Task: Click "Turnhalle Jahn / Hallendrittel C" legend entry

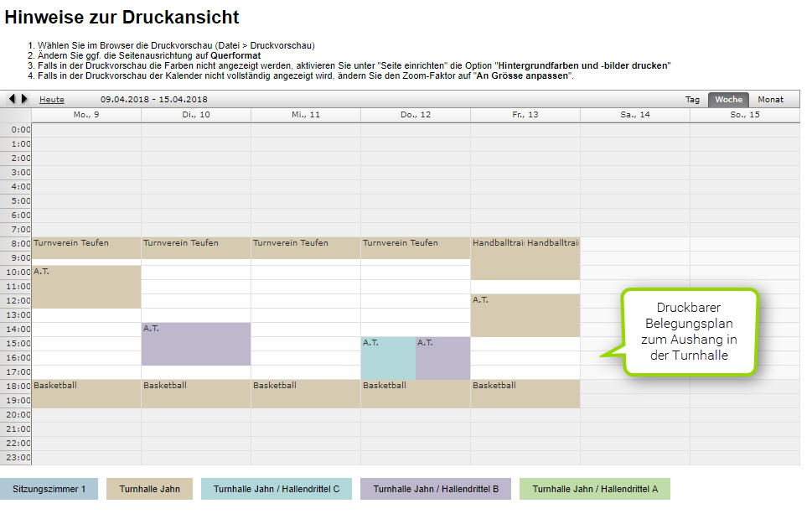Action: 276,489
